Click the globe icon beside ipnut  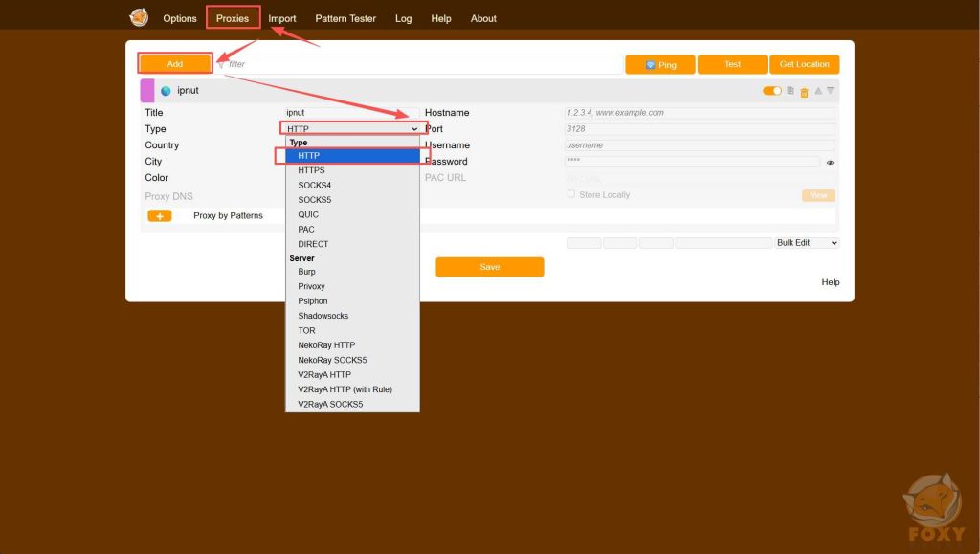166,91
